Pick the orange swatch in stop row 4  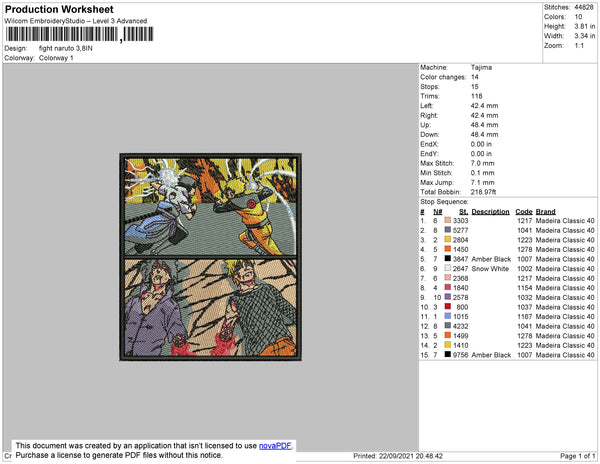point(448,249)
